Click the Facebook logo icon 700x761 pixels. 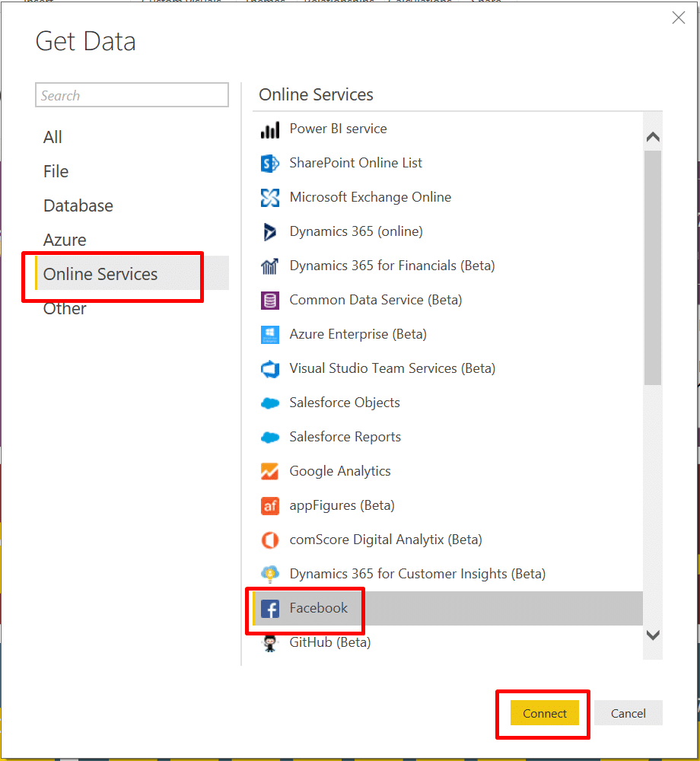269,609
